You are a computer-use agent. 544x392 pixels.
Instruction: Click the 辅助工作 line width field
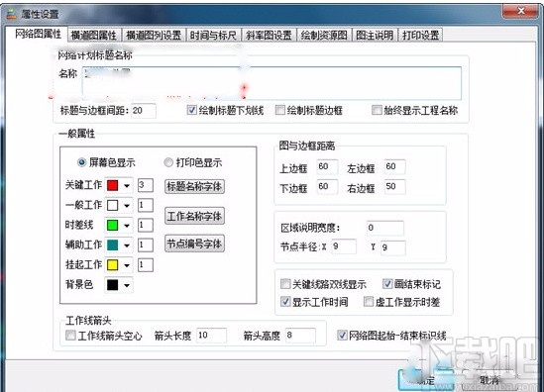click(146, 245)
